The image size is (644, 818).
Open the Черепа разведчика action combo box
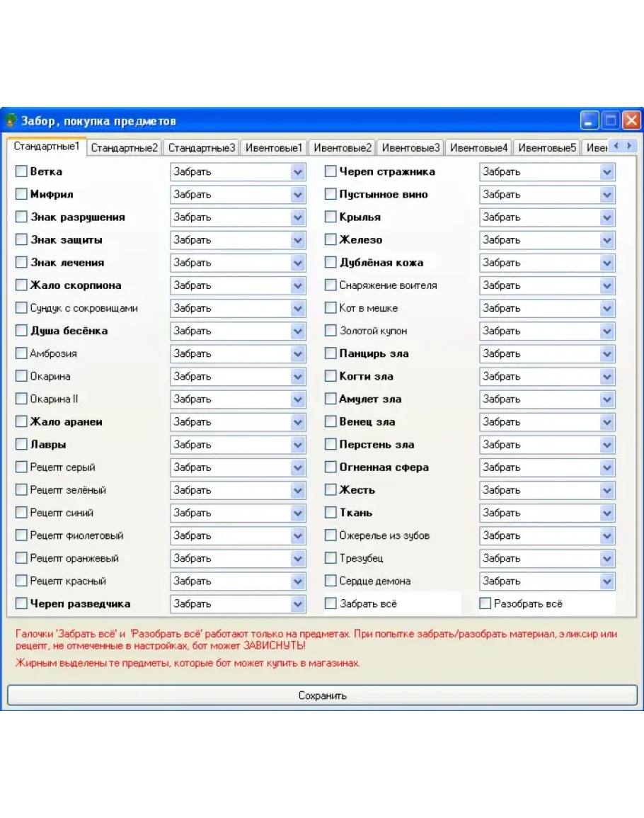(298, 603)
